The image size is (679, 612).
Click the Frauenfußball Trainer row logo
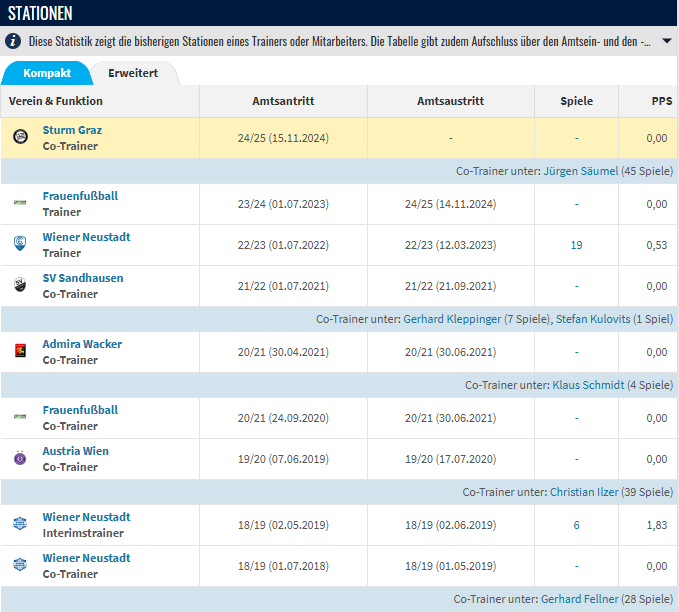pos(20,204)
